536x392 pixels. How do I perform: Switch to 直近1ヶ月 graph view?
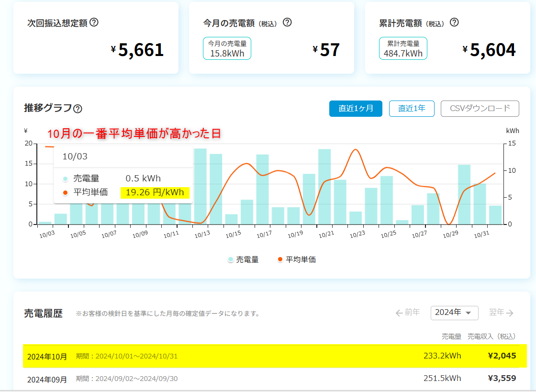click(x=356, y=109)
